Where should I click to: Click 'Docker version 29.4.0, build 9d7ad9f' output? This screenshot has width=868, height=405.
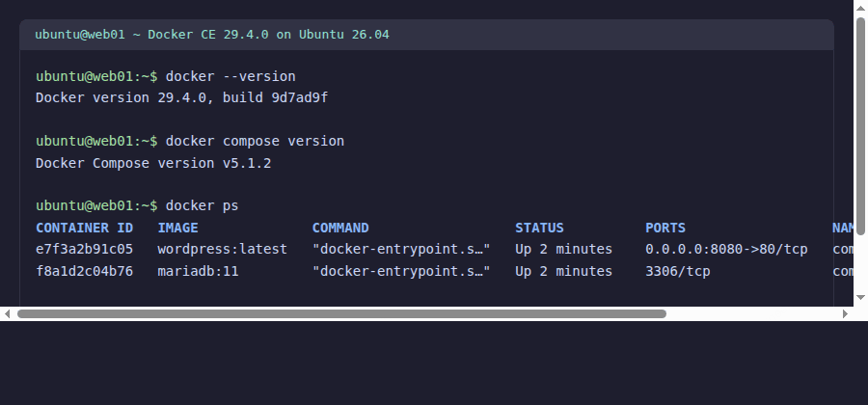pyautogui.click(x=181, y=98)
